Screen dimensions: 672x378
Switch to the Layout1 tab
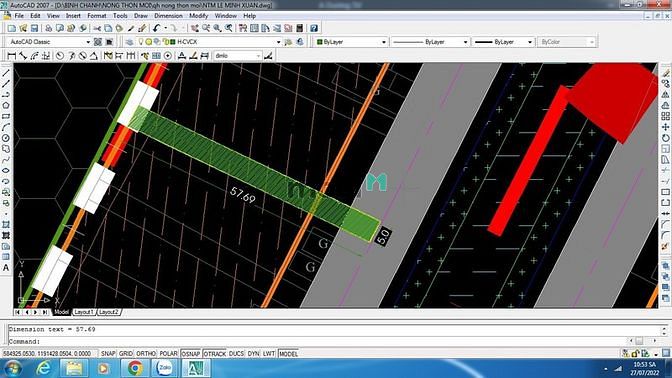pyautogui.click(x=84, y=312)
